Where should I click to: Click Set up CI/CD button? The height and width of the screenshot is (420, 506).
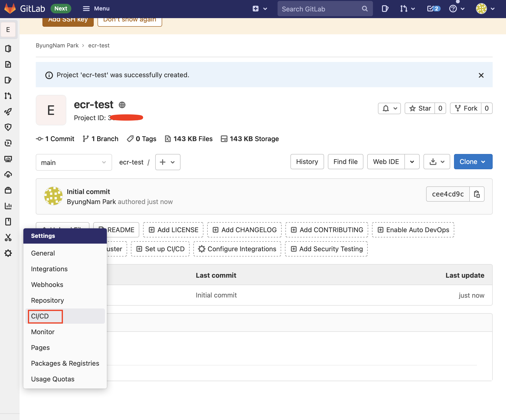[160, 249]
